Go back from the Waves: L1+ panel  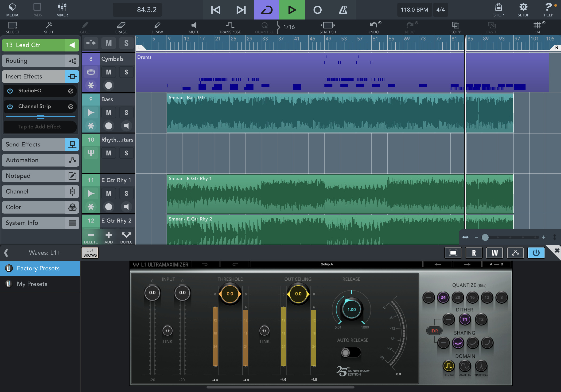(6, 253)
